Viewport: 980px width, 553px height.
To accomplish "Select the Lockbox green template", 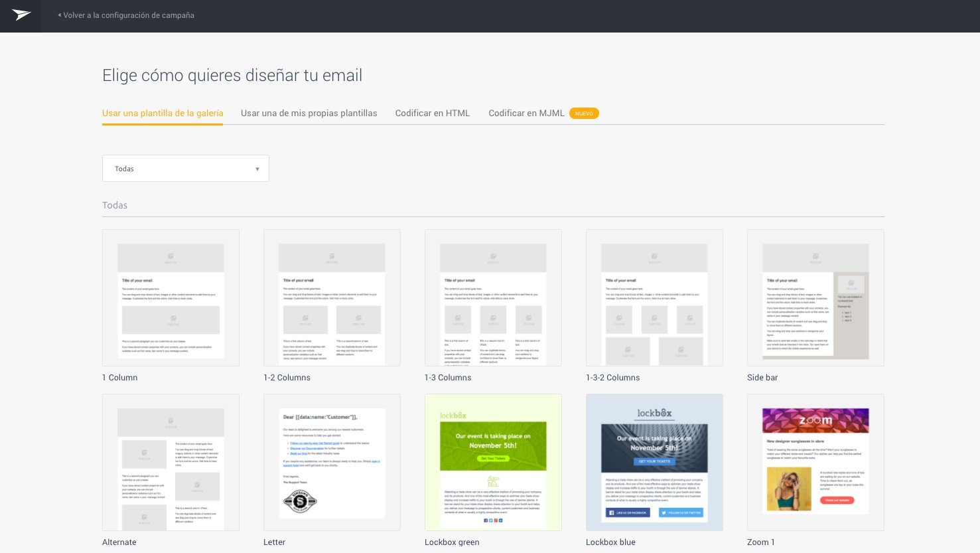I will (x=493, y=462).
